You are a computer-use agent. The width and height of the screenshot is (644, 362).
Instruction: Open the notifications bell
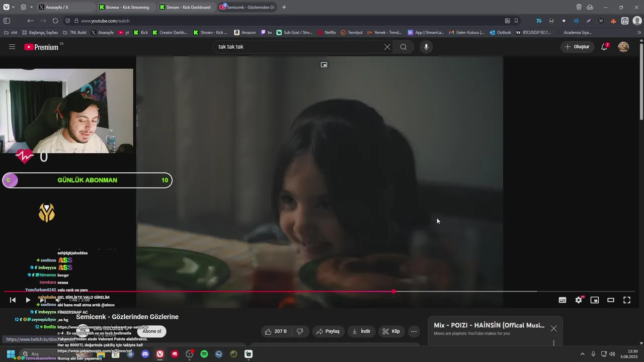[604, 47]
